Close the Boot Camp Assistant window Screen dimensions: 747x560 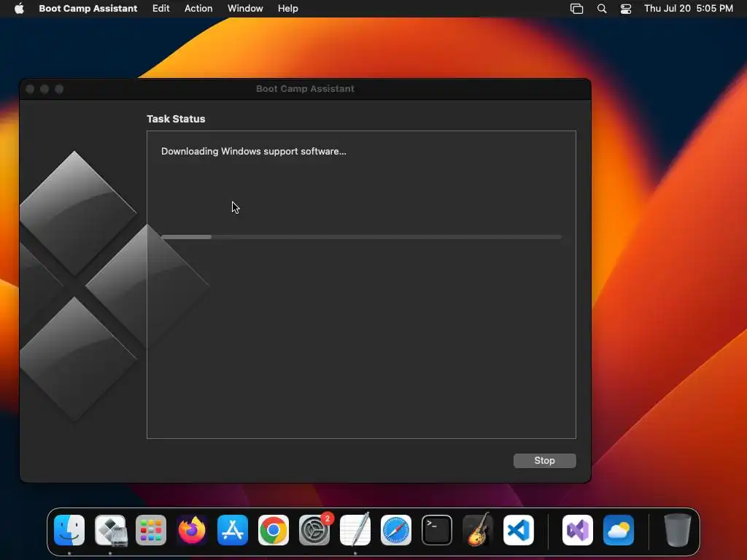pos(30,89)
